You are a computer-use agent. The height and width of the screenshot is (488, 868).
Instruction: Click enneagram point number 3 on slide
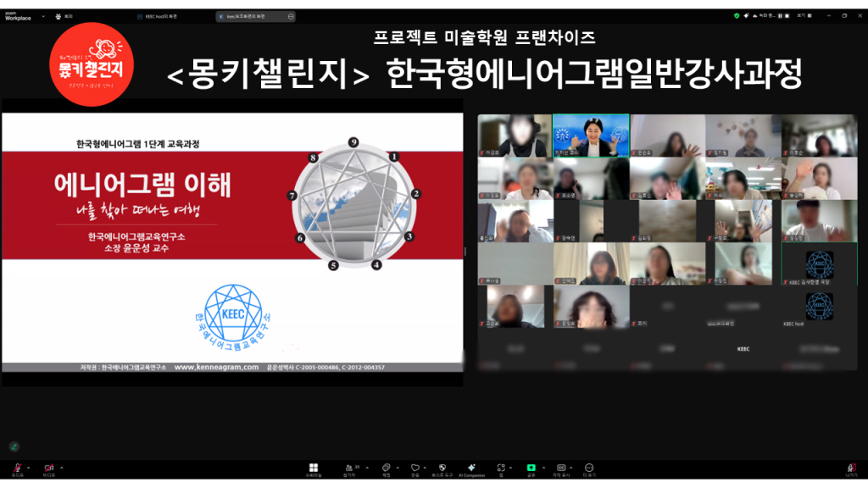click(x=409, y=236)
